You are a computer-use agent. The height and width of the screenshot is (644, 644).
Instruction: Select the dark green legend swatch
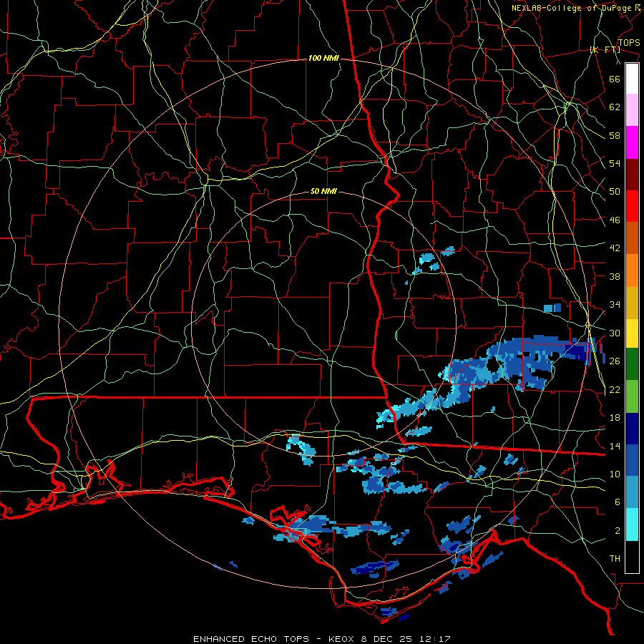(632, 364)
